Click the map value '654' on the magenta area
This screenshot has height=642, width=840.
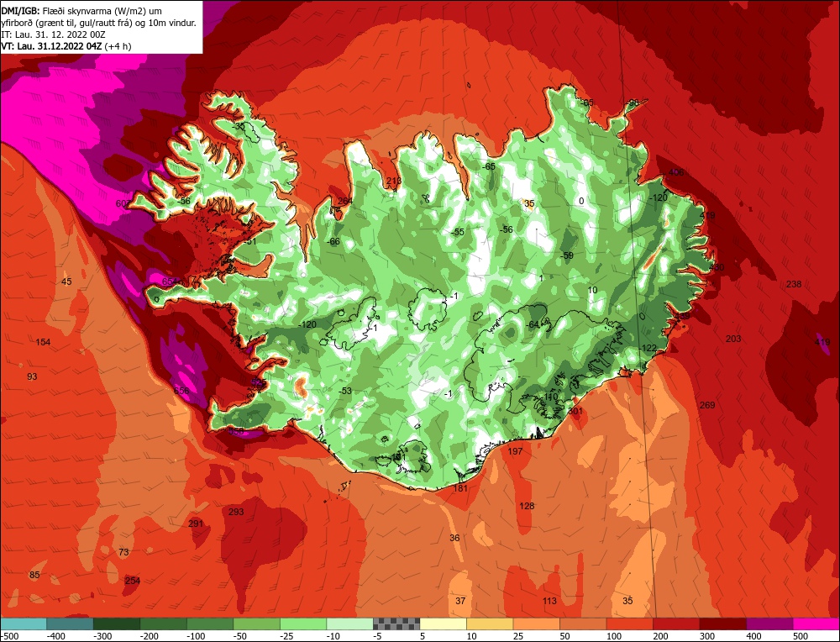pos(169,282)
